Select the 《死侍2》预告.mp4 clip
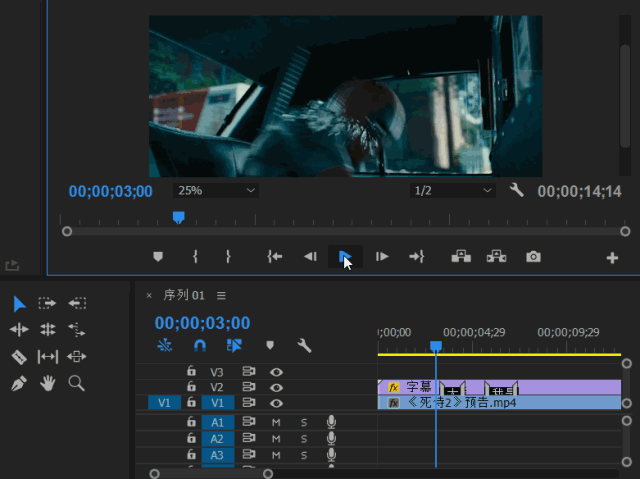Viewport: 640px width, 479px height. [x=500, y=403]
